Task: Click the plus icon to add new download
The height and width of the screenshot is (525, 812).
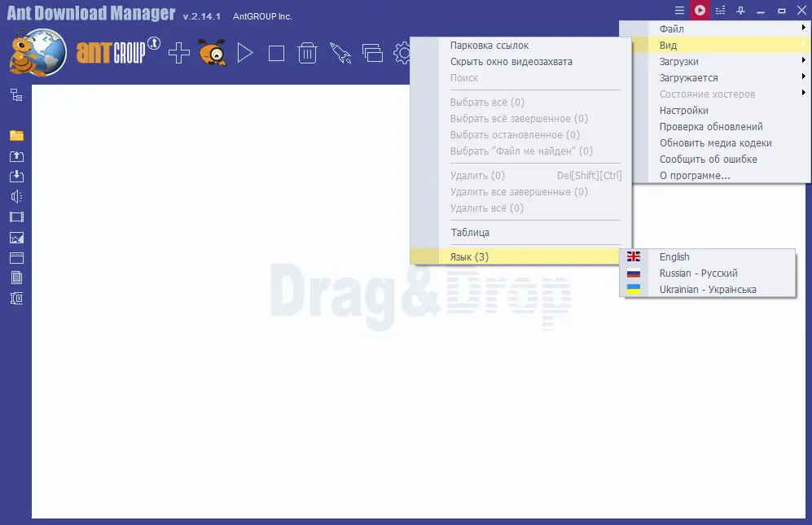Action: [x=178, y=52]
